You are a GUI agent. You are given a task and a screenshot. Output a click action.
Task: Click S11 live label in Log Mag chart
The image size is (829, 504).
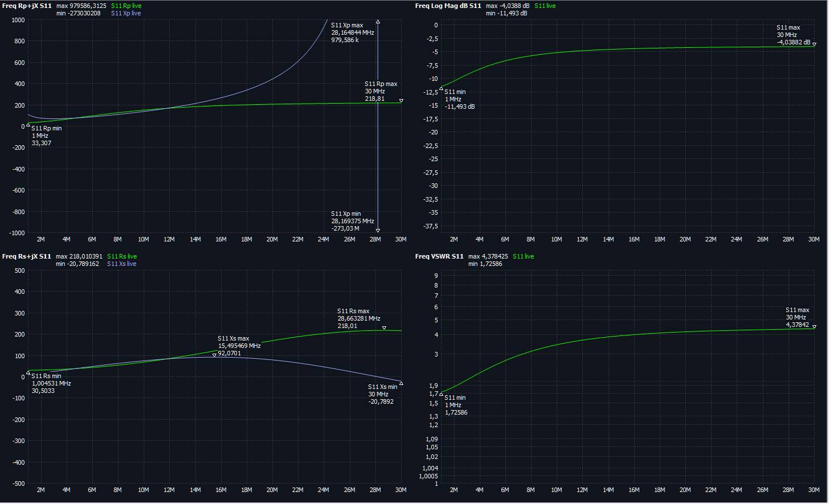pyautogui.click(x=545, y=6)
